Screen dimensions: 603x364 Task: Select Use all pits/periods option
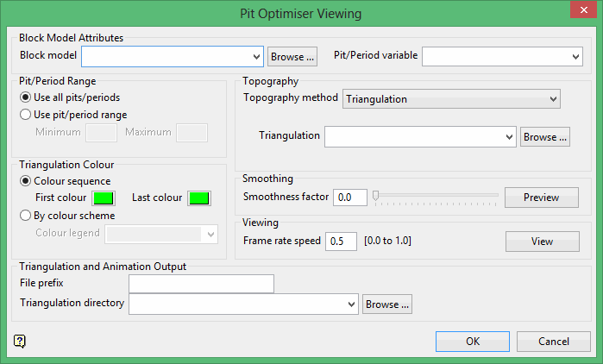25,97
